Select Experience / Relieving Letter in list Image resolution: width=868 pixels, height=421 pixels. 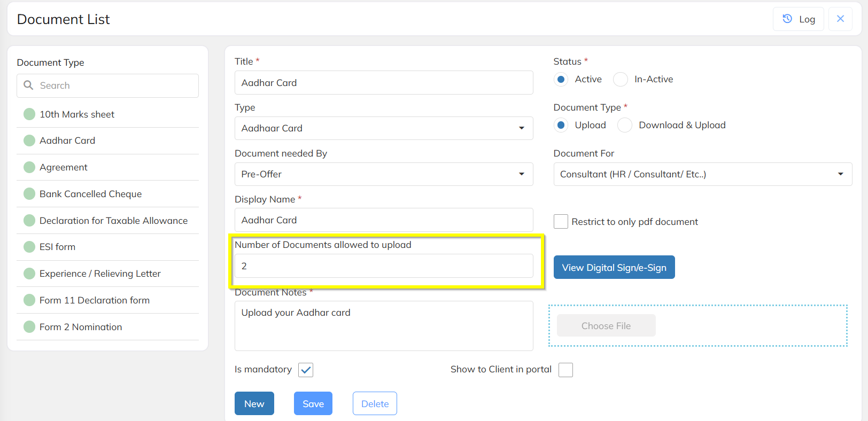[x=100, y=274]
